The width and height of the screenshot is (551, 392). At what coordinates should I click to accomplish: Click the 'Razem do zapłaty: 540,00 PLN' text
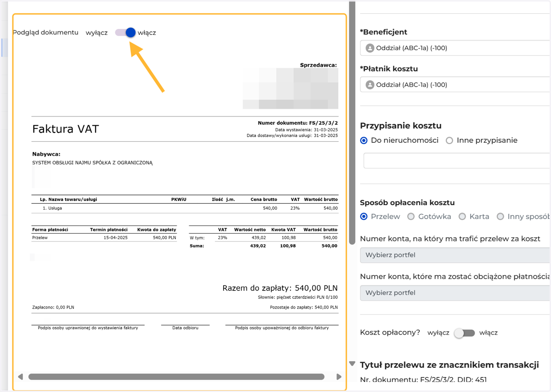[280, 288]
